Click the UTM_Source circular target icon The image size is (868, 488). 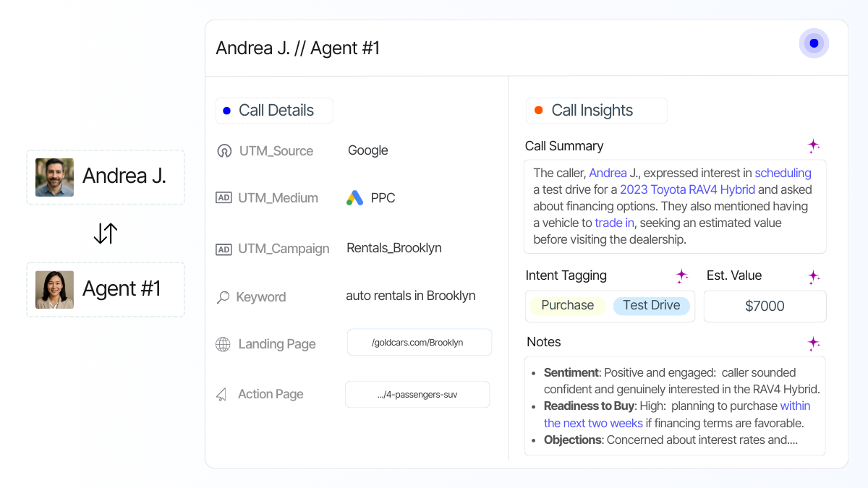224,150
